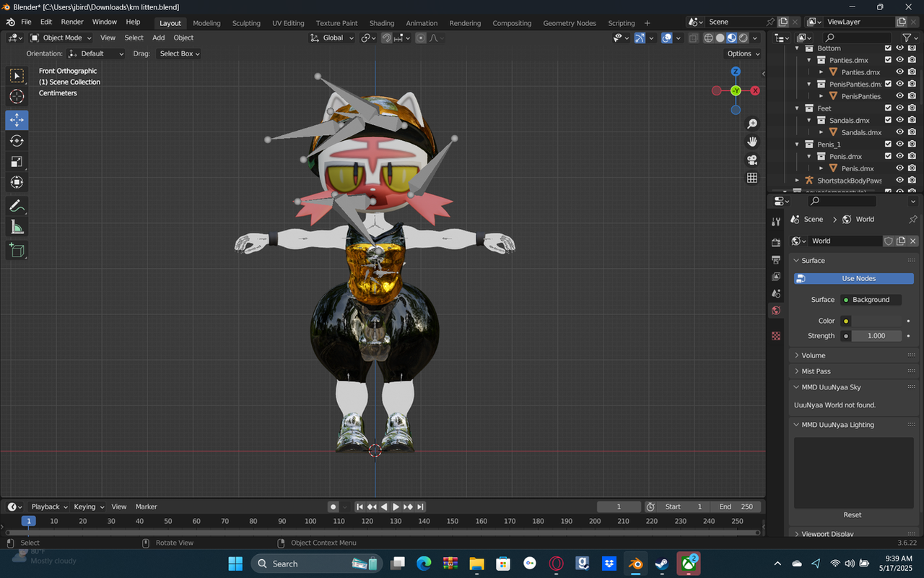Toggle the show gizmo button
This screenshot has height=578, width=924.
coord(640,38)
